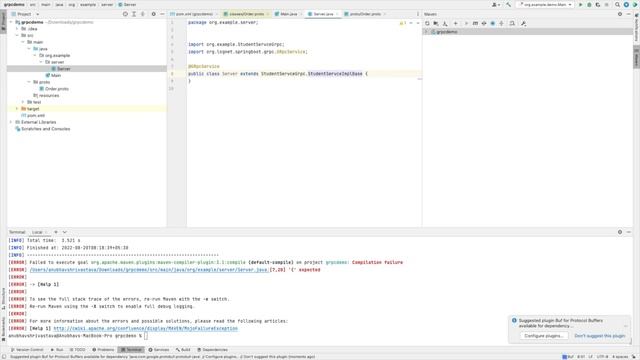Expand the target folder

point(17,109)
